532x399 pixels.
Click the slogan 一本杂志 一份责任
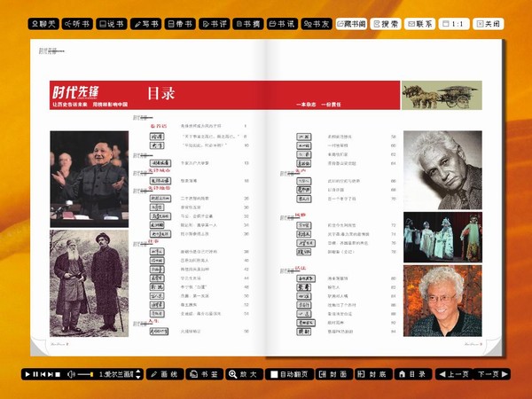click(318, 105)
